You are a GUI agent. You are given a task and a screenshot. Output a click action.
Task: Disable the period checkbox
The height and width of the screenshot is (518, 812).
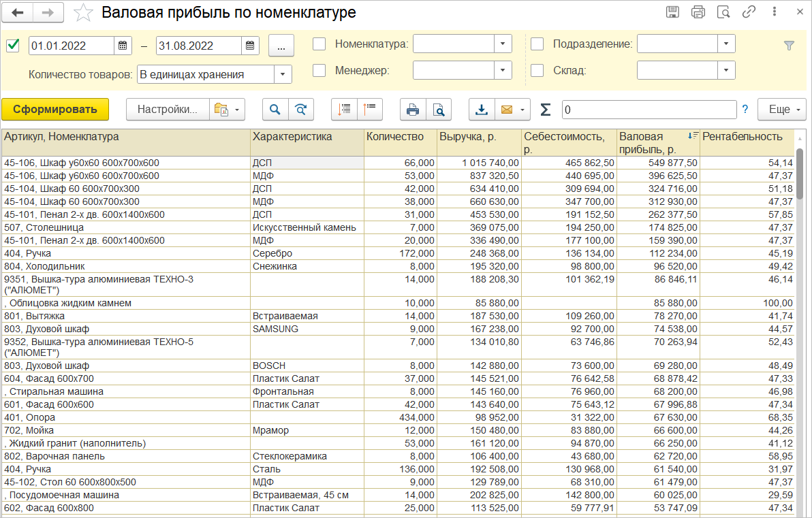[x=13, y=46]
